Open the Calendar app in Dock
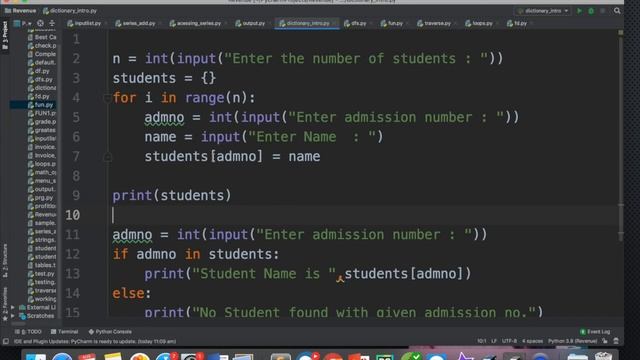This screenshot has height=360, width=640. [87, 357]
